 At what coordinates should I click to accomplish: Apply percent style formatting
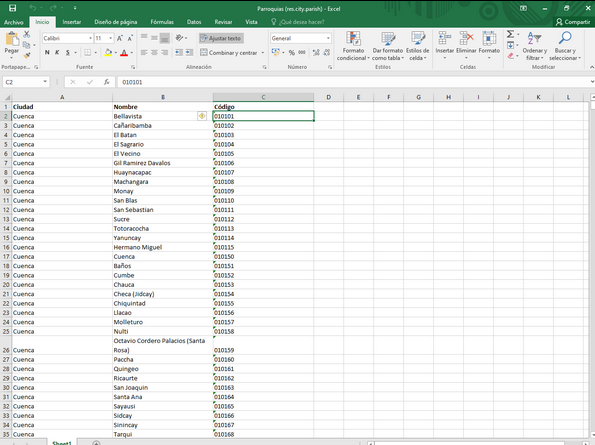coord(291,52)
